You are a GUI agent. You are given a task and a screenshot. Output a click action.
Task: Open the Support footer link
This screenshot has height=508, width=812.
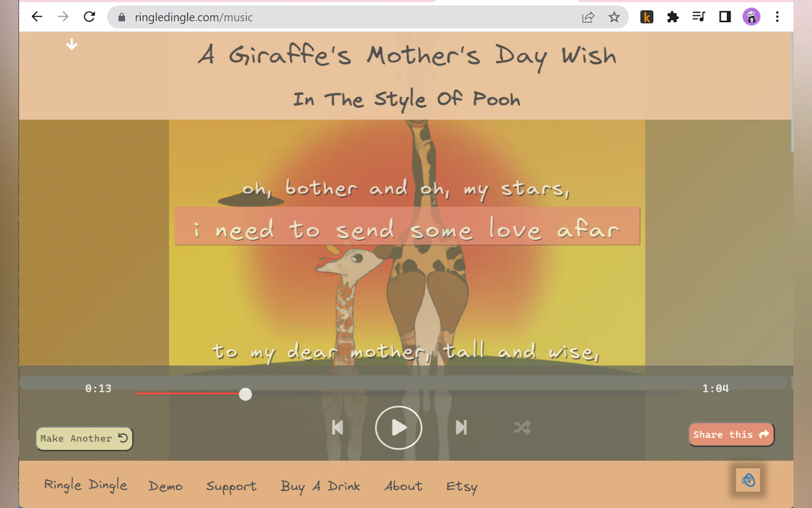tap(231, 486)
